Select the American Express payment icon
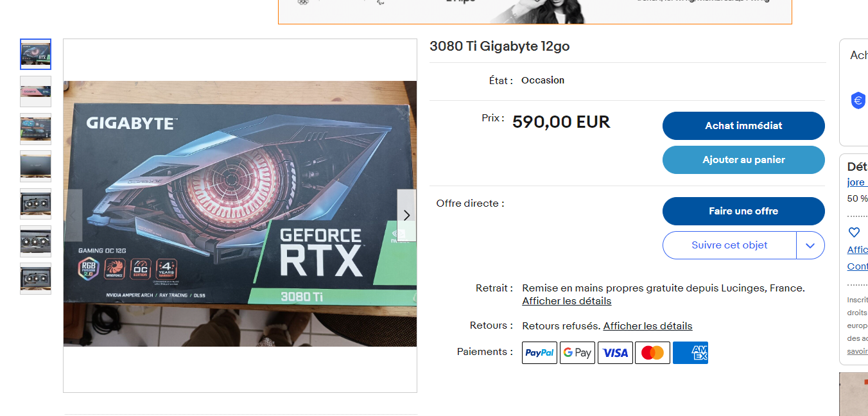This screenshot has width=868, height=416. pos(690,352)
